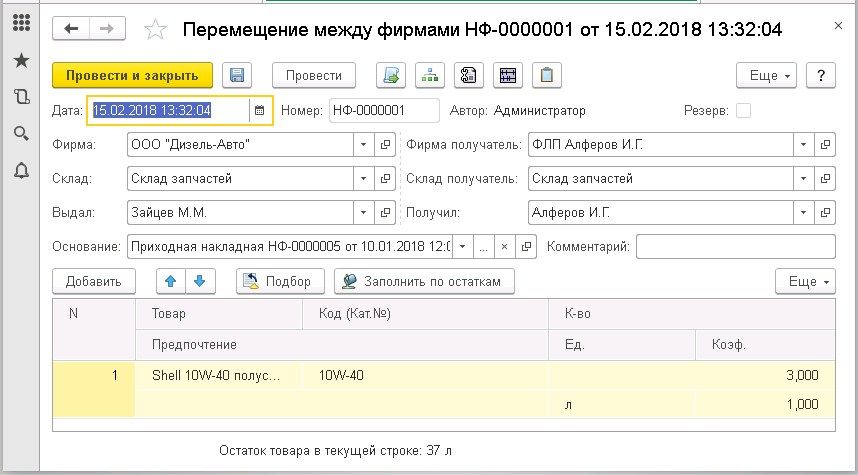This screenshot has width=858, height=475.
Task: Add a row with Добавить
Action: coord(94,281)
